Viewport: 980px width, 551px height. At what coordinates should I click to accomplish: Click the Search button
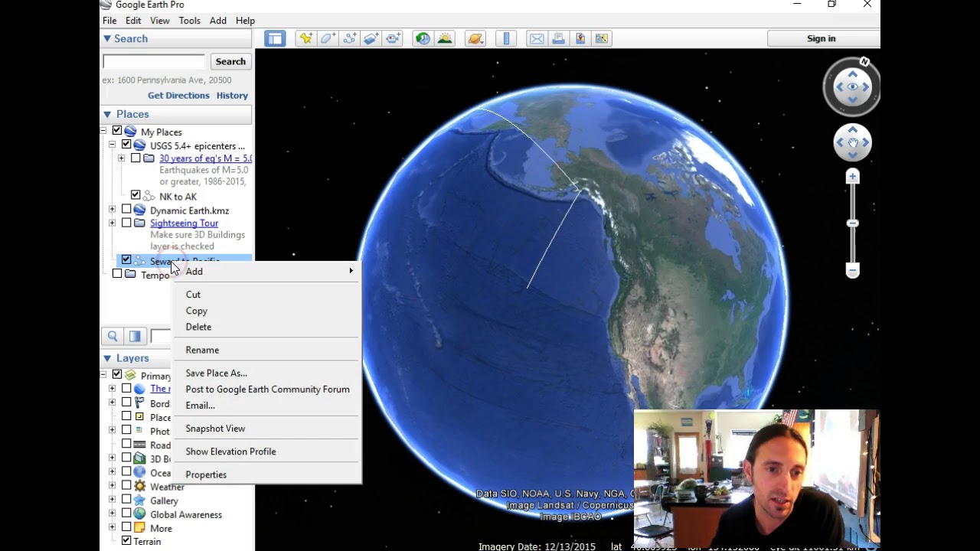point(230,61)
